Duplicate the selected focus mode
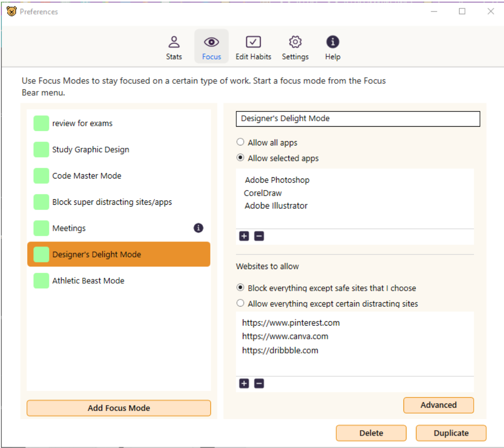 coord(451,433)
